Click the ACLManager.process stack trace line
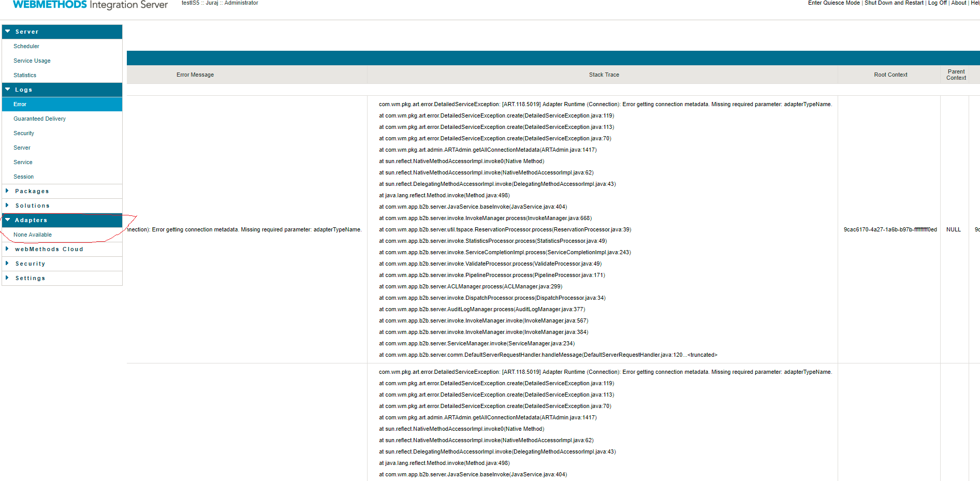Screen dimensions: 980x481 (471, 286)
